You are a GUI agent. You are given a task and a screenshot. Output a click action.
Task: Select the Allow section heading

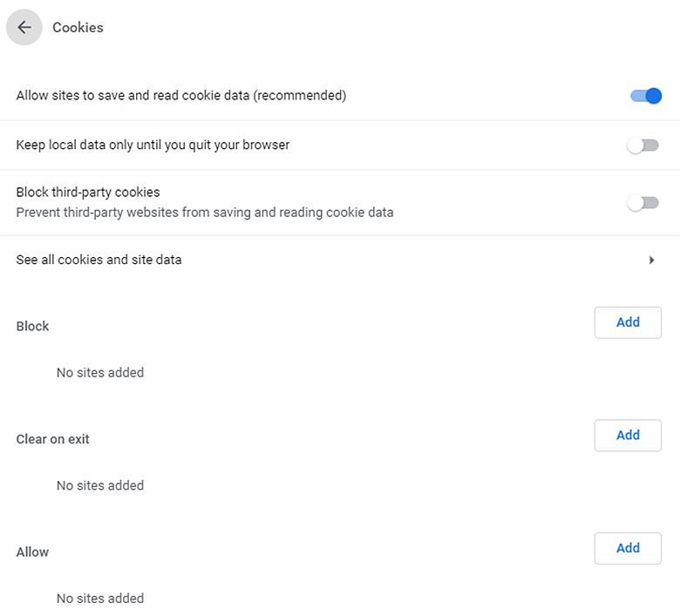click(32, 552)
